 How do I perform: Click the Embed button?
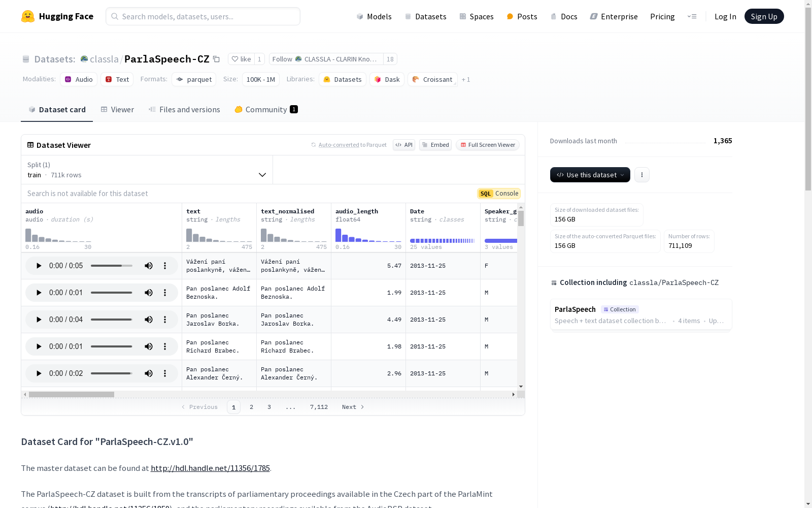[435, 145]
